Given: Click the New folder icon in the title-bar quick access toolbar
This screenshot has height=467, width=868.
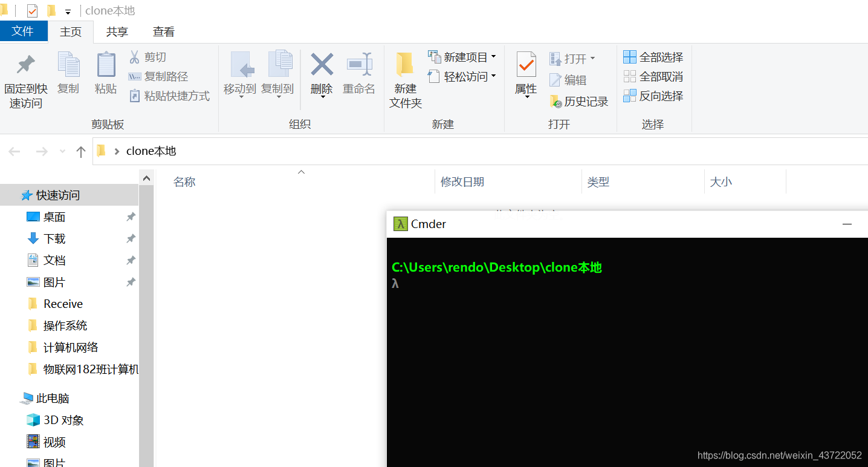Looking at the screenshot, I should [51, 11].
